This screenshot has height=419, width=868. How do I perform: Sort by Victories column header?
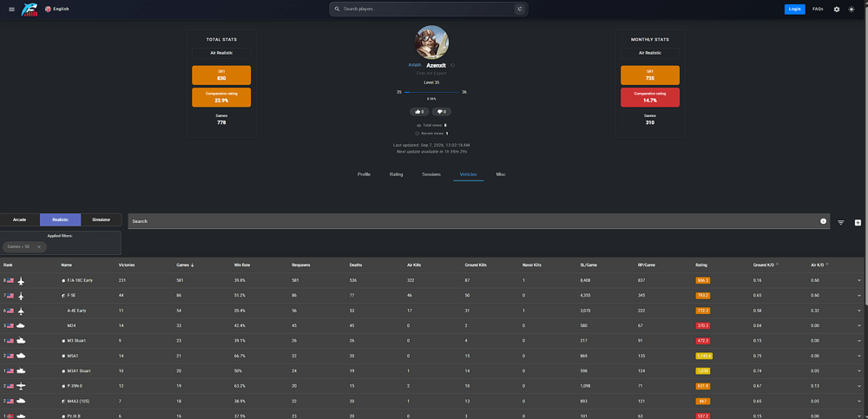click(x=126, y=265)
